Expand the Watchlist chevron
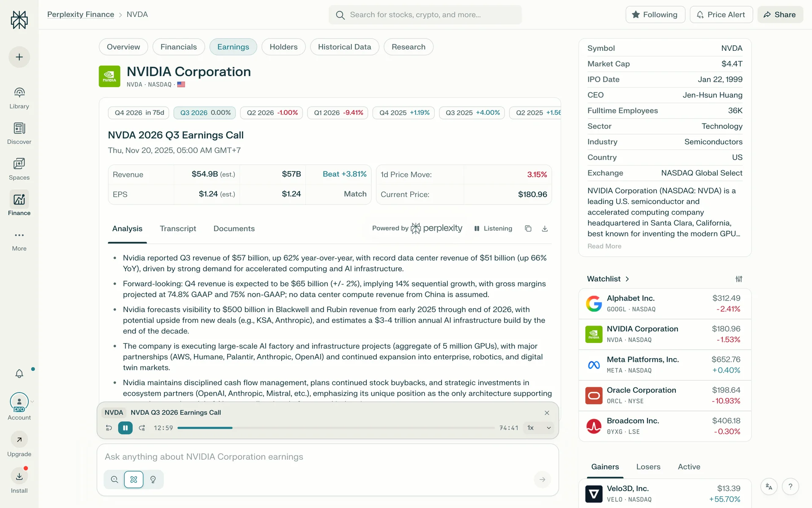This screenshot has width=812, height=508. click(x=627, y=279)
